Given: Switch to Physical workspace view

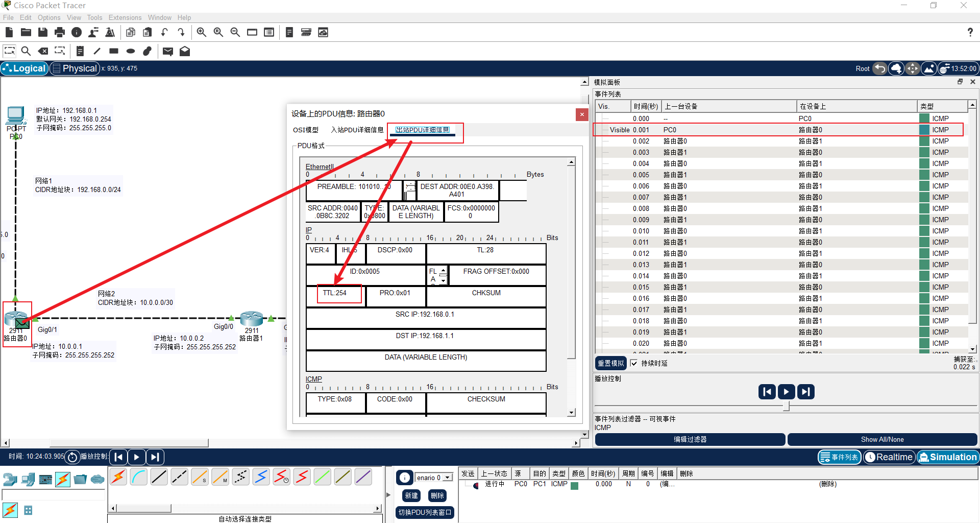Looking at the screenshot, I should point(75,68).
